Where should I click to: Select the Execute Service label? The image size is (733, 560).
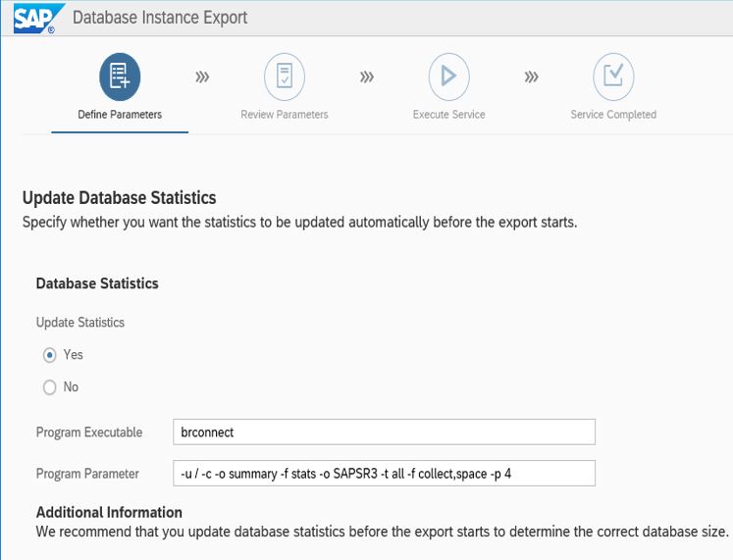[448, 115]
